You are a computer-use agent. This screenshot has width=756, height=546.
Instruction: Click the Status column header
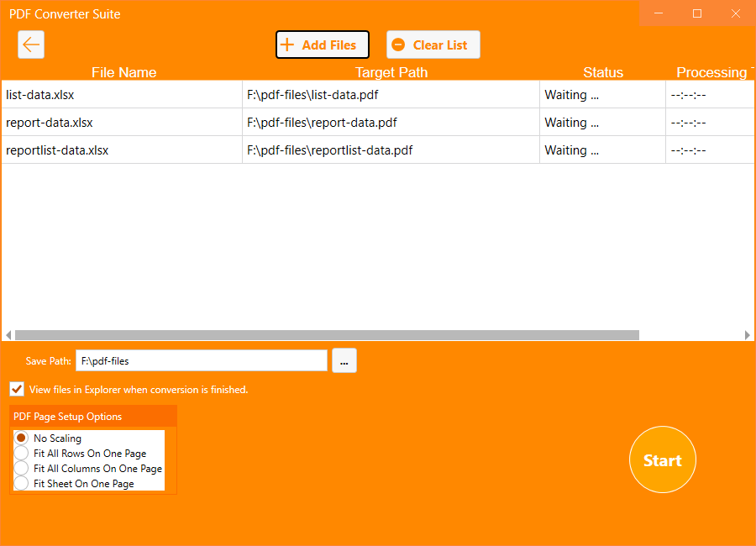click(x=603, y=72)
